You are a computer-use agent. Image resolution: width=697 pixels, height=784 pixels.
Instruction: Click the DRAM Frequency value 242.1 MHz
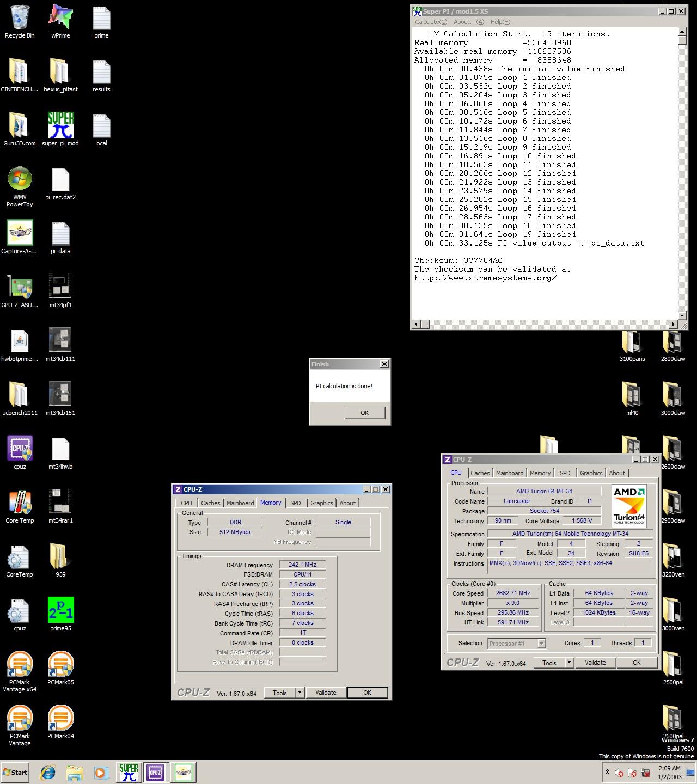click(302, 565)
